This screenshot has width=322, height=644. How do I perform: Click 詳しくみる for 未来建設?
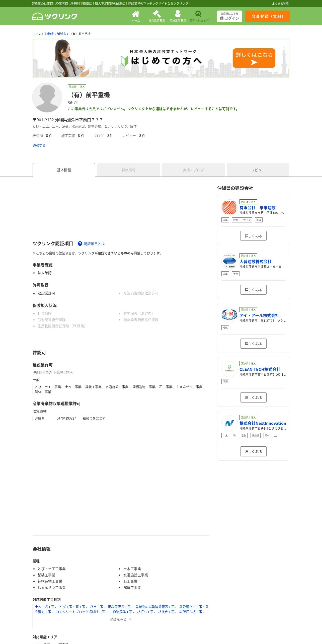point(253,236)
